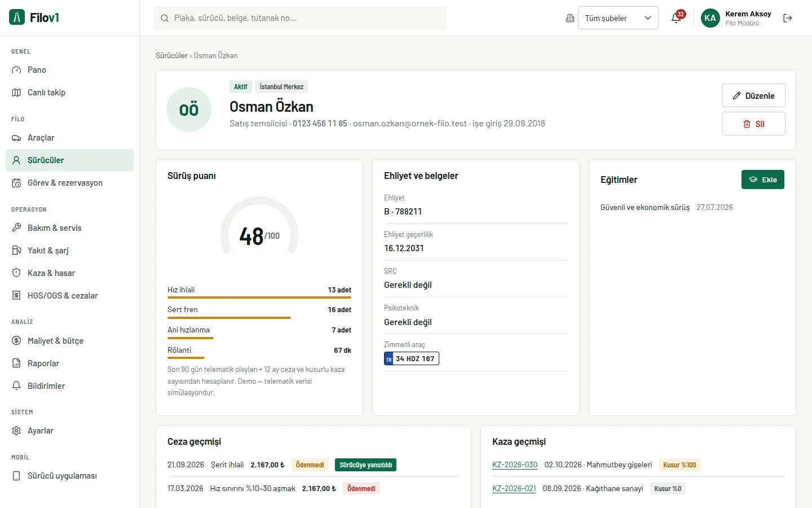Open Sürücü uygulaması mobile entry
The width and height of the screenshot is (812, 508).
point(69,476)
